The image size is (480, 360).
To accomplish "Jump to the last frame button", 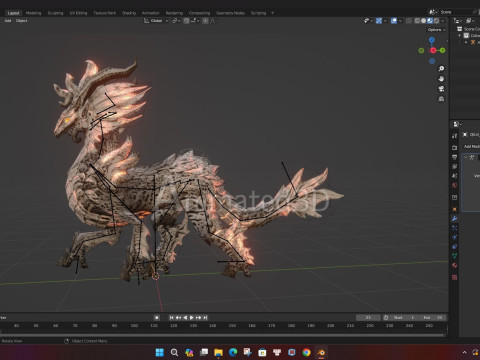I will (x=205, y=317).
